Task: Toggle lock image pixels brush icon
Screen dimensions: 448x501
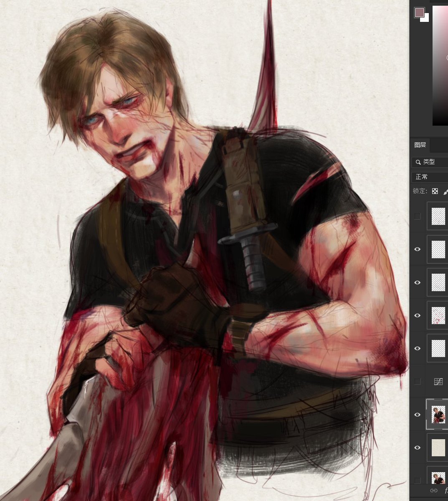Action: pyautogui.click(x=445, y=191)
